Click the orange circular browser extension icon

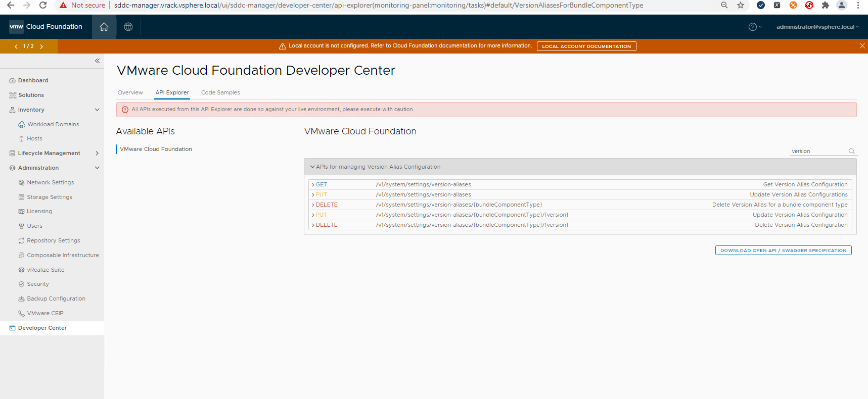click(793, 5)
